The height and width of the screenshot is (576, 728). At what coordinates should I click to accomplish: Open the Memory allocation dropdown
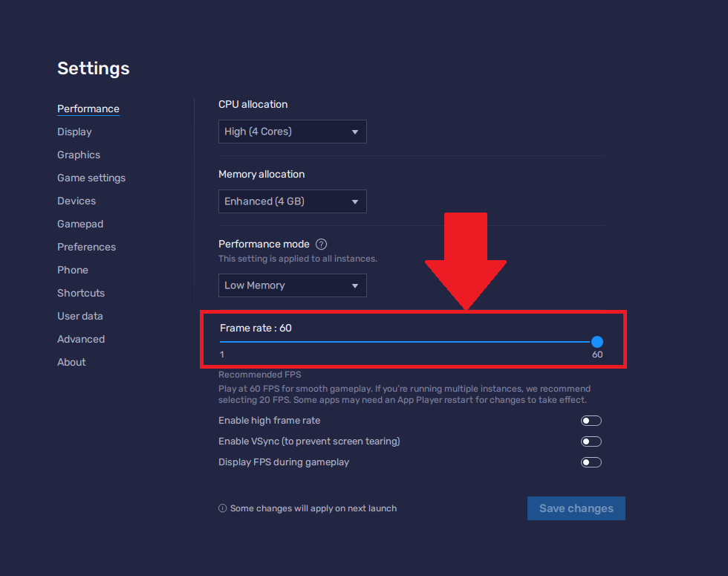[x=292, y=201]
